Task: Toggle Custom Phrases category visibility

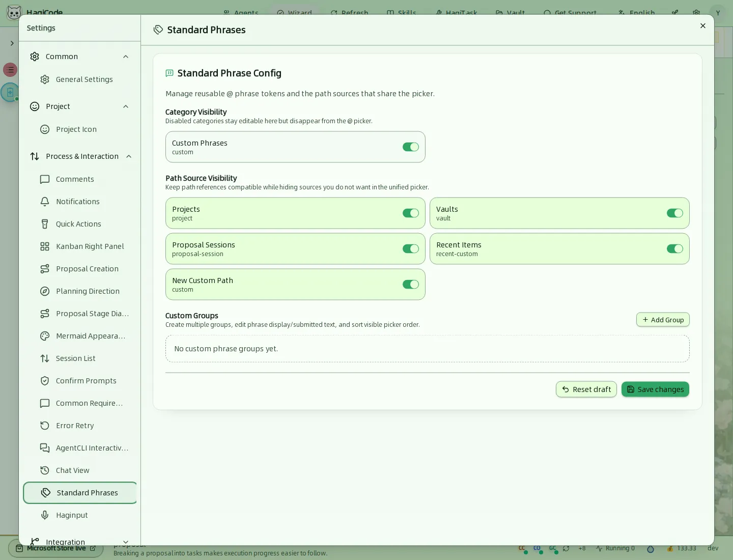Action: 411,147
